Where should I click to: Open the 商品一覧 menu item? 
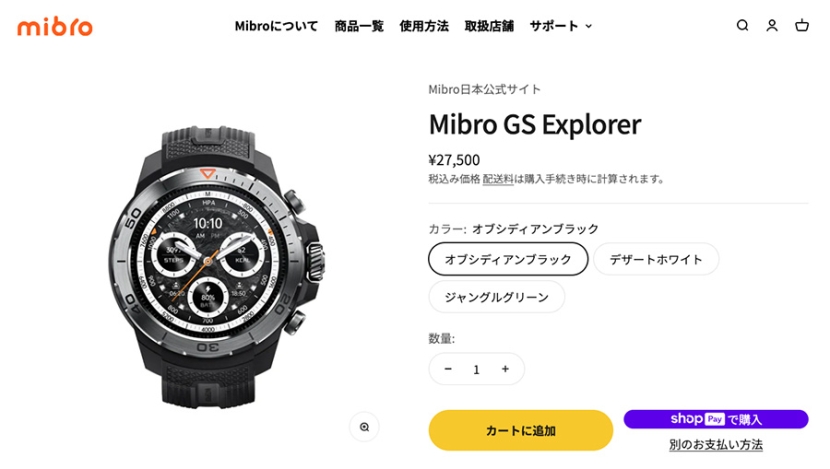click(359, 26)
